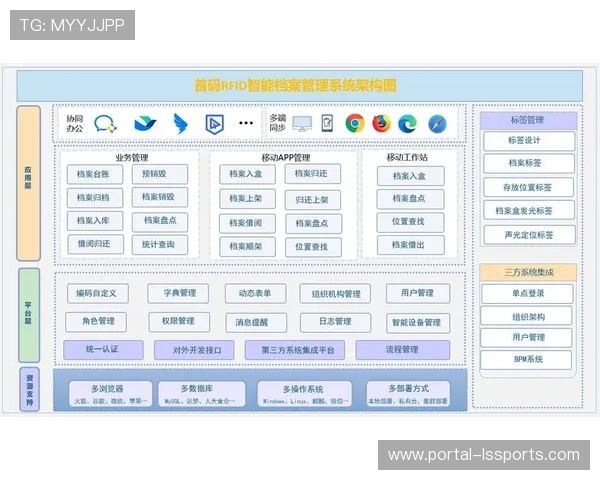Click the blue shield play icon
This screenshot has width=600, height=480.
214,124
